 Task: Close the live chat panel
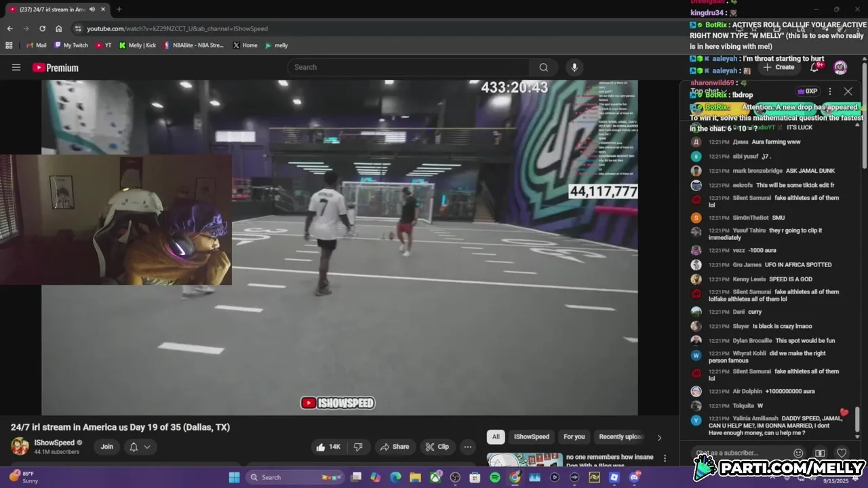pyautogui.click(x=848, y=91)
